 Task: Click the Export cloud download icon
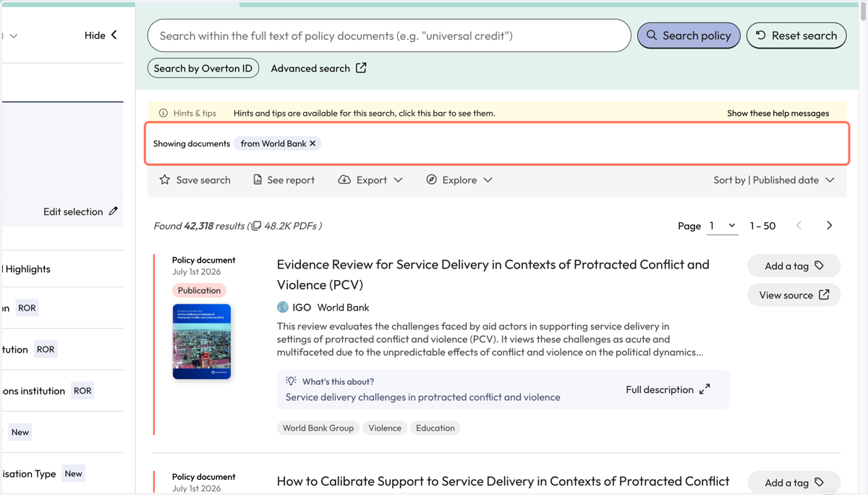(x=344, y=179)
